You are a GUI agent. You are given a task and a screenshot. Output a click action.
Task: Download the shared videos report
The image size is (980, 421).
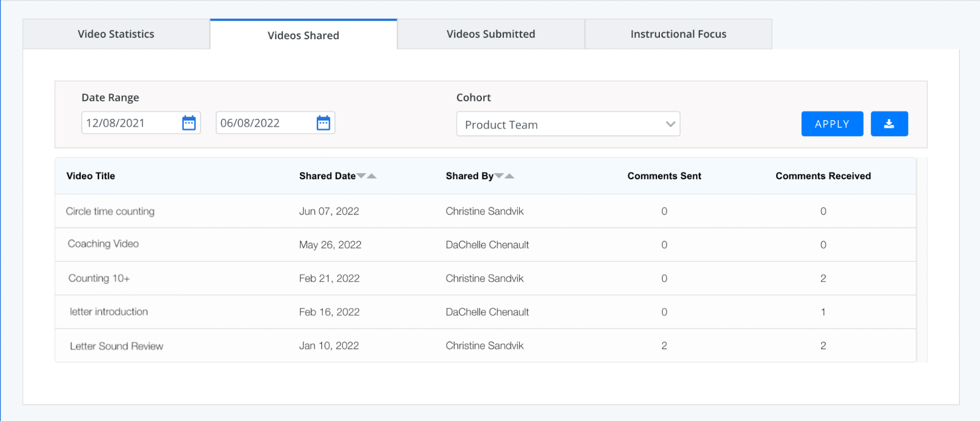pyautogui.click(x=889, y=124)
